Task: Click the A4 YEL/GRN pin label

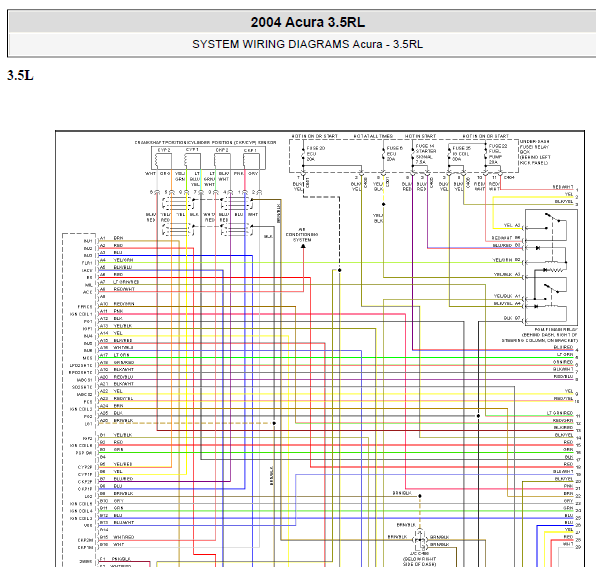Action: click(116, 260)
